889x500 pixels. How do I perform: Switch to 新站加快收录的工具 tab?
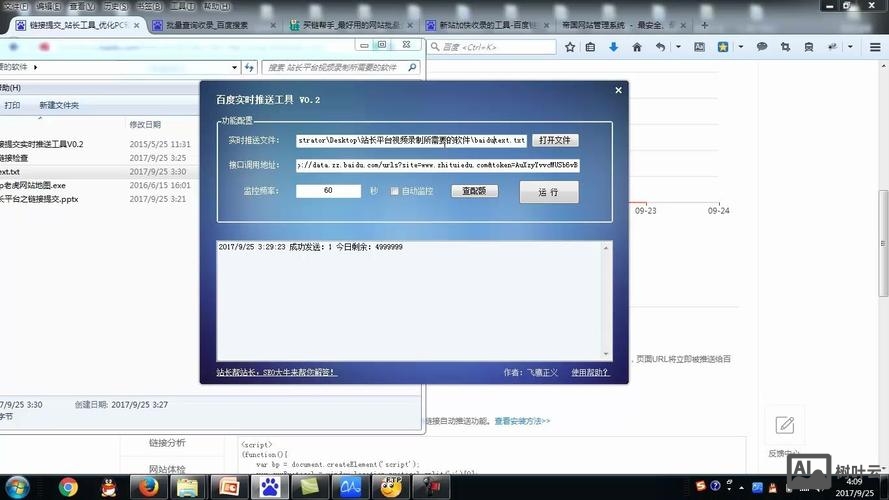pos(487,26)
